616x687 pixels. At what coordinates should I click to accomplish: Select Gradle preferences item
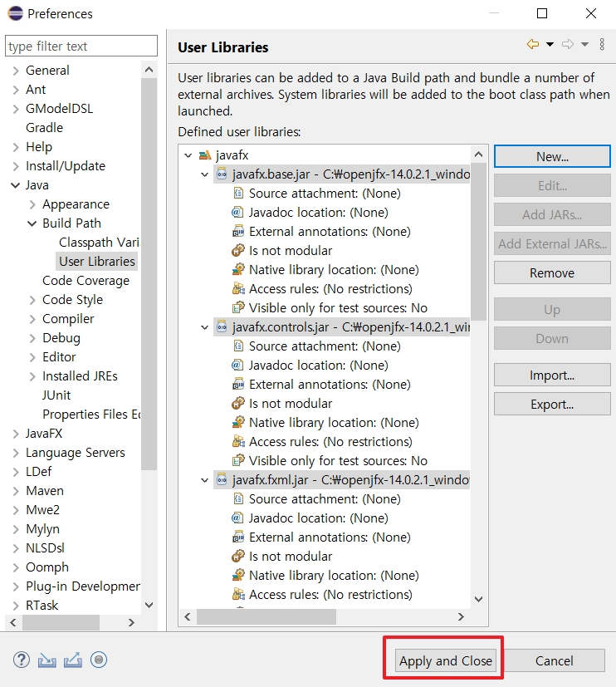pos(44,127)
